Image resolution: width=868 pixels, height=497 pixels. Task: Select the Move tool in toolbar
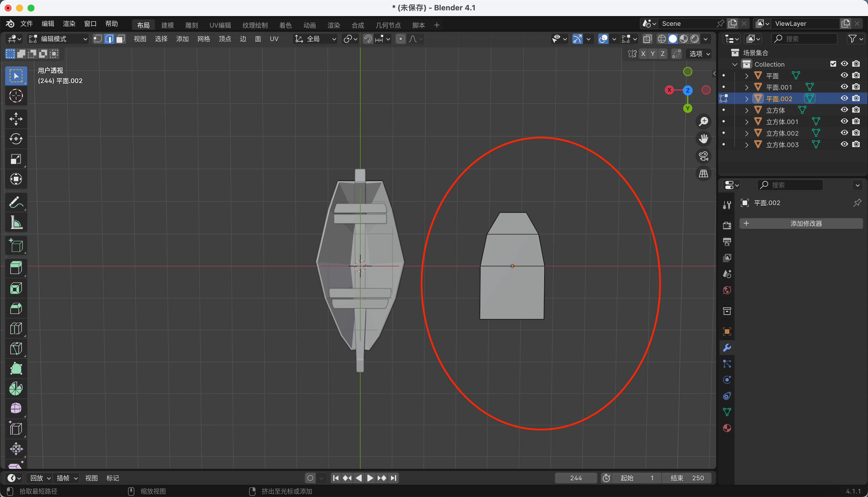[x=16, y=119]
